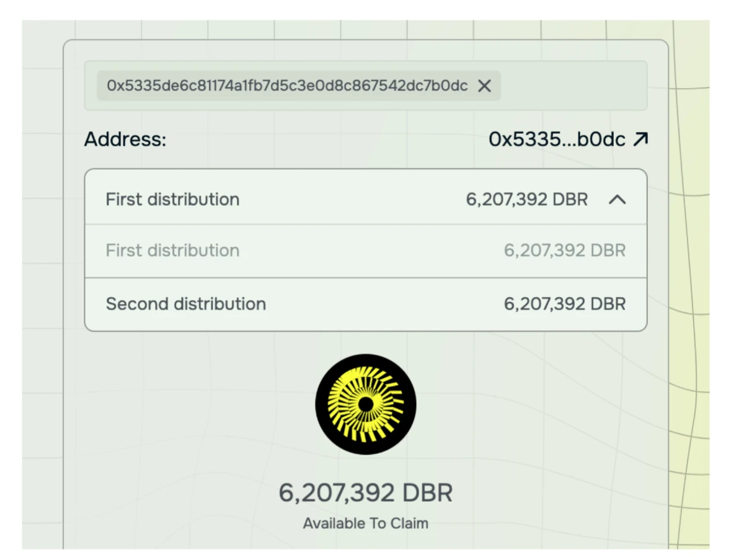Click the full address text in the chip
This screenshot has width=731, height=560.
point(287,86)
